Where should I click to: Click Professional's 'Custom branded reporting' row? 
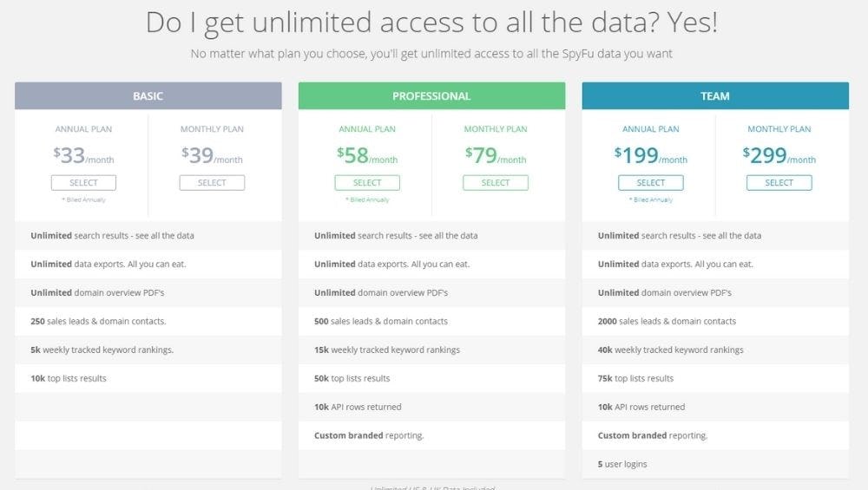(369, 435)
